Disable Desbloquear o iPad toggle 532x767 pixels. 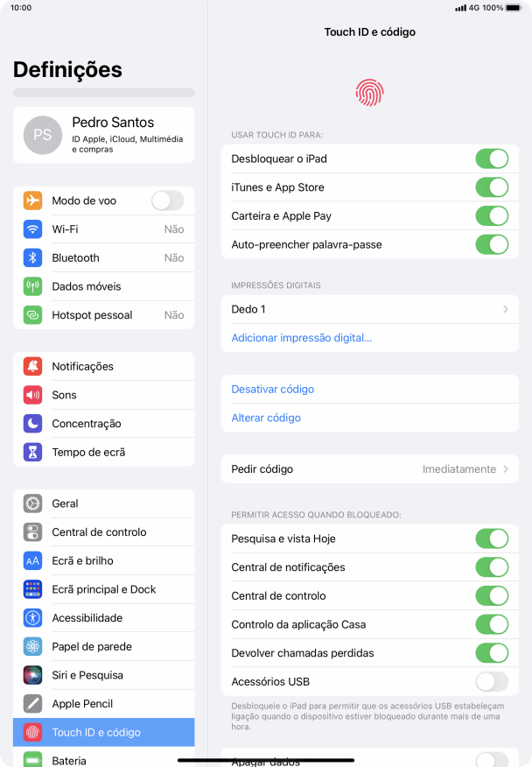click(492, 159)
